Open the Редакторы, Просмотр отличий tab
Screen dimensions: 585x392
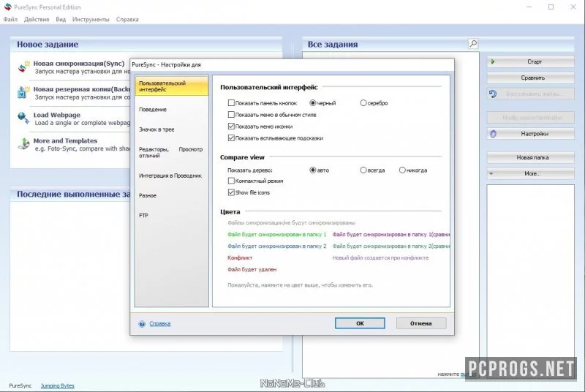pos(172,152)
